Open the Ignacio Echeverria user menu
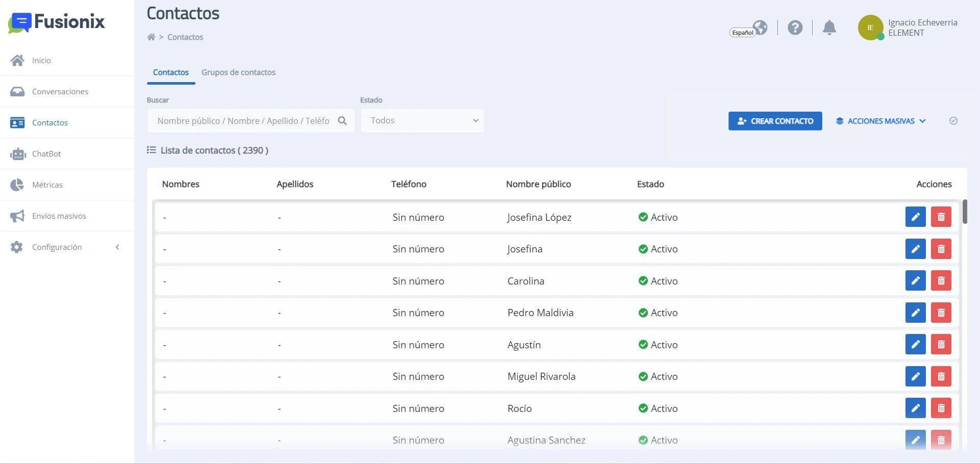 pos(907,28)
